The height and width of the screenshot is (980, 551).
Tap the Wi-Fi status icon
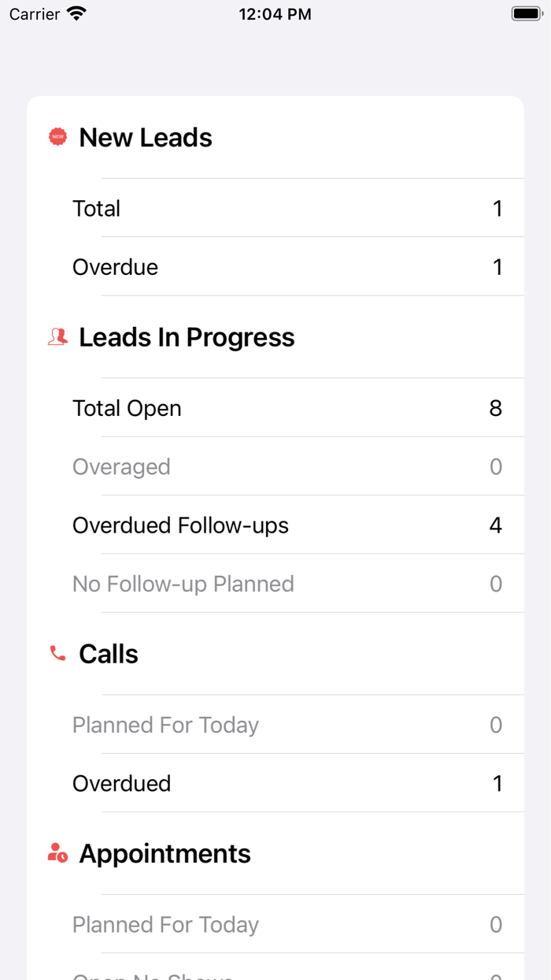click(76, 13)
